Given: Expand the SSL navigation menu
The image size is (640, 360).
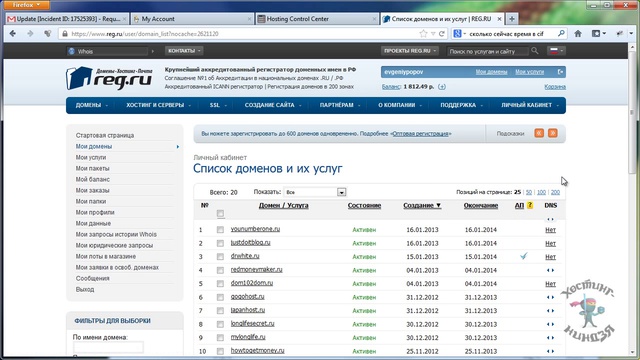Looking at the screenshot, I should tap(218, 105).
